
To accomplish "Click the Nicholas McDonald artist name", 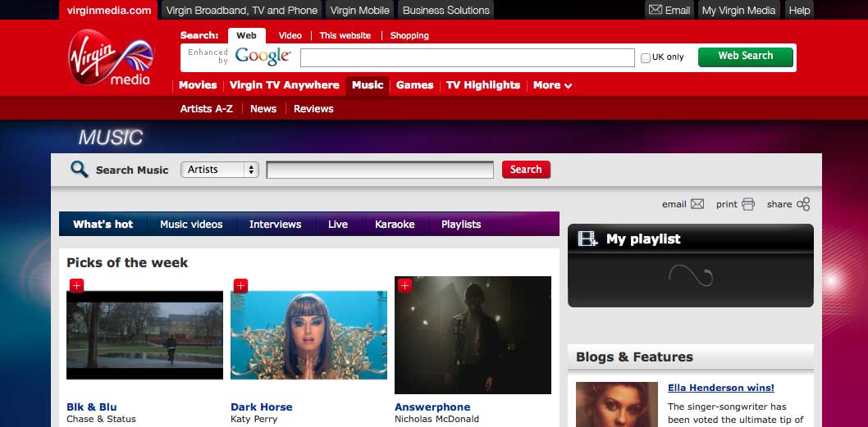I will click(436, 420).
